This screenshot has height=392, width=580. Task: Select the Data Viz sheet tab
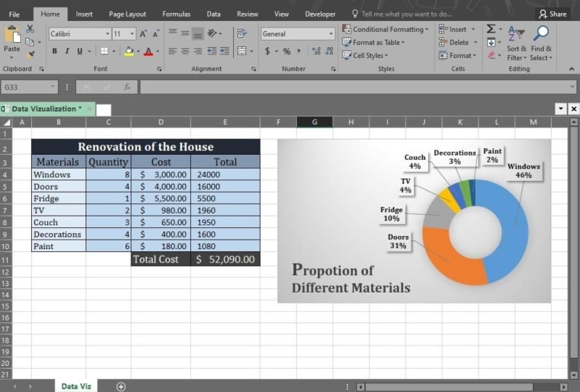tap(76, 386)
